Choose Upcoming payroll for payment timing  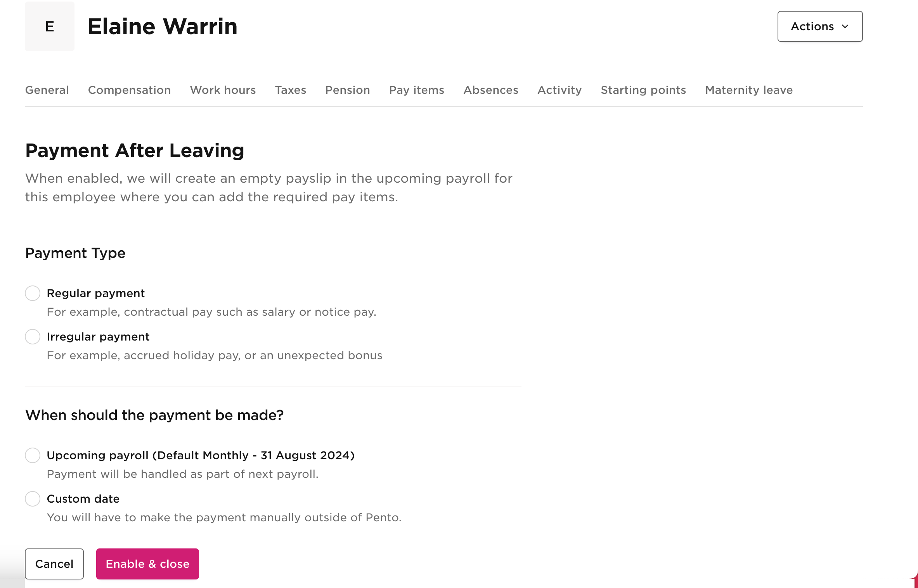(33, 455)
